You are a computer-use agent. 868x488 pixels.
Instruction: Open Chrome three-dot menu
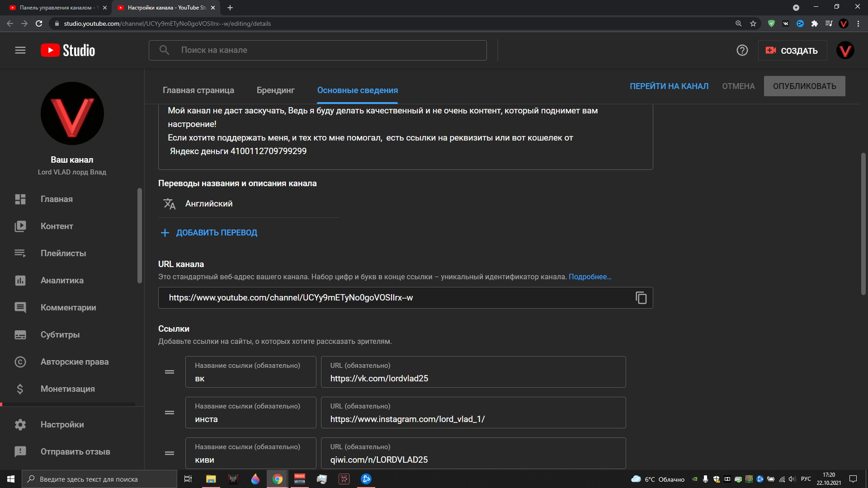tap(858, 23)
